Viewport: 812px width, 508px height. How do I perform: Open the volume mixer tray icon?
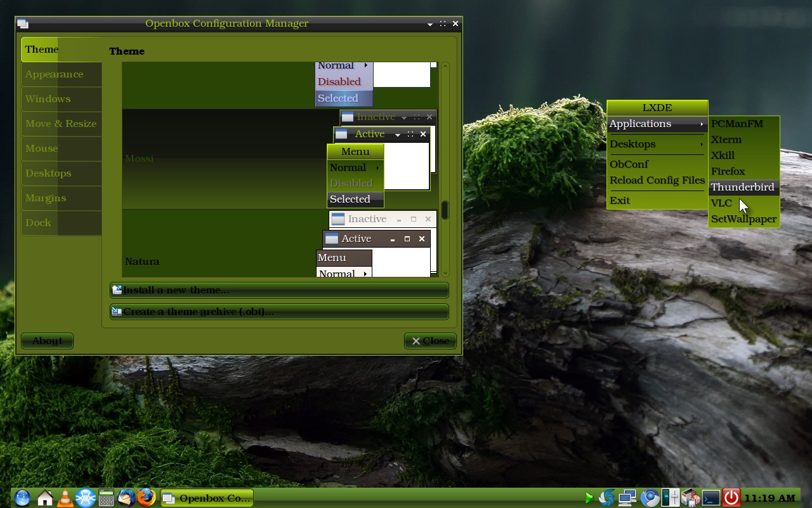coord(671,498)
